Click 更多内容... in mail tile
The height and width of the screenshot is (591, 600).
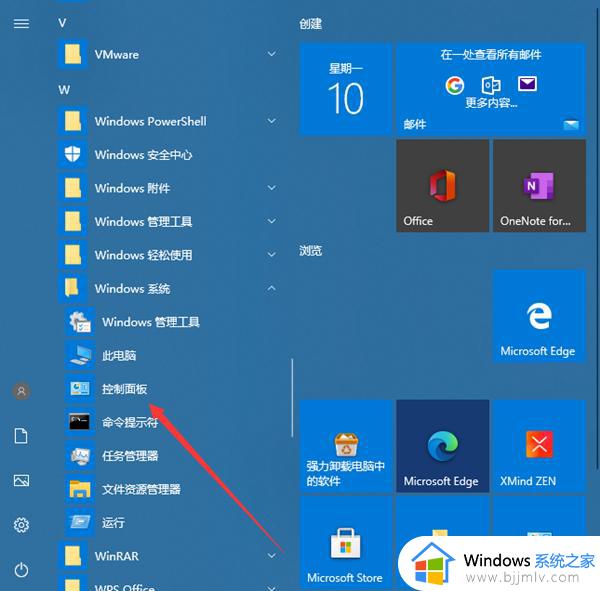pos(491,103)
